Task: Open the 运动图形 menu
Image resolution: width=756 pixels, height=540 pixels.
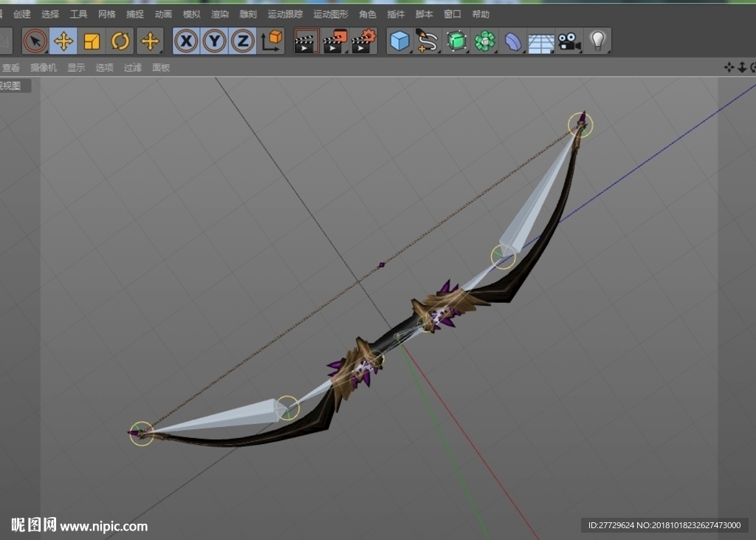Action: (x=331, y=15)
